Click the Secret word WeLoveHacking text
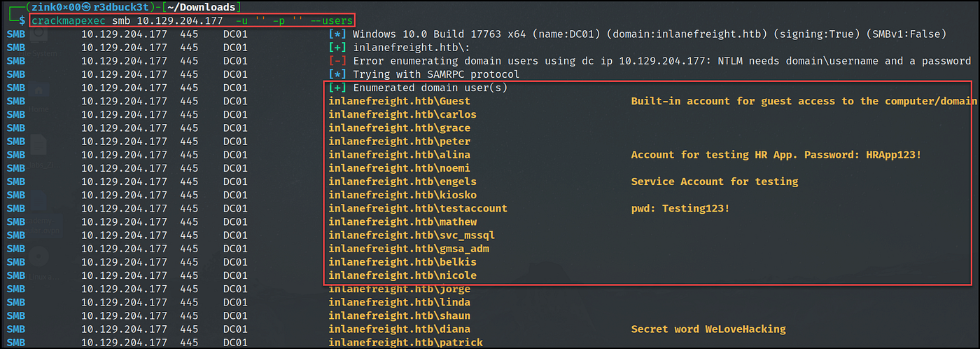The width and height of the screenshot is (980, 349). point(708,329)
